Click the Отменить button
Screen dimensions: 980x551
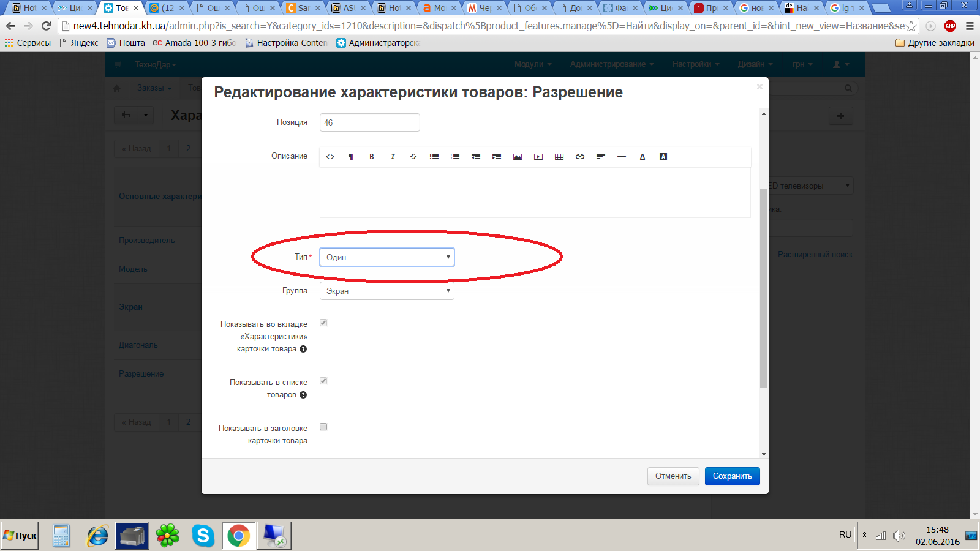point(673,476)
